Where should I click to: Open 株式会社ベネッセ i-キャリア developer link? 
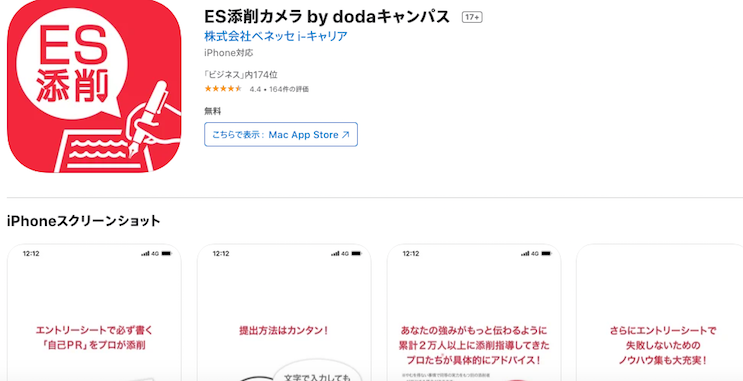(x=276, y=36)
